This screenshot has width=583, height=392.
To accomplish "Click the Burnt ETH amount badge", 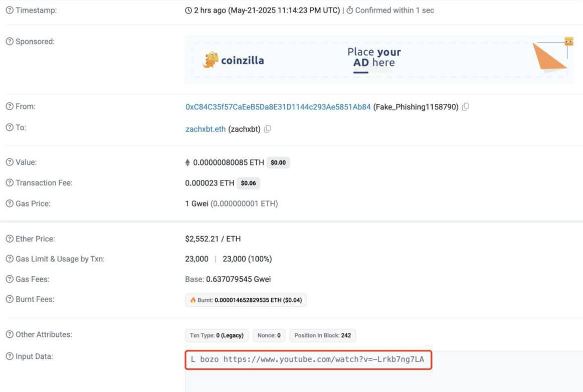I will (x=246, y=300).
